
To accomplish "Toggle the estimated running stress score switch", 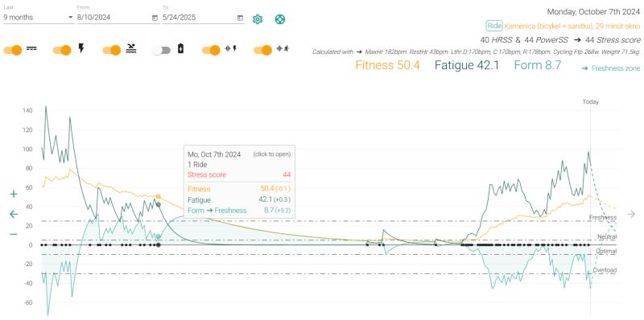I will click(x=263, y=50).
